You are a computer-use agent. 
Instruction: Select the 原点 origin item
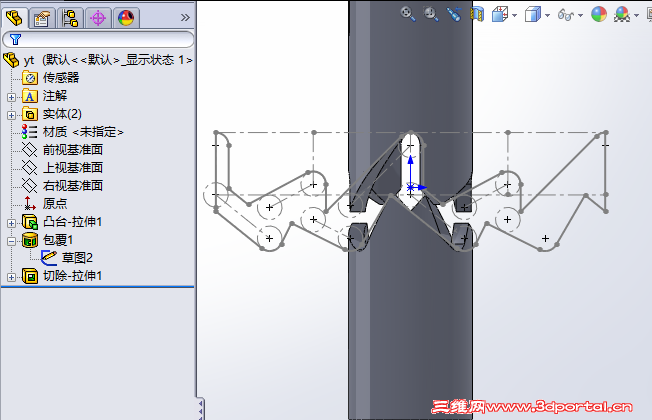click(x=45, y=203)
